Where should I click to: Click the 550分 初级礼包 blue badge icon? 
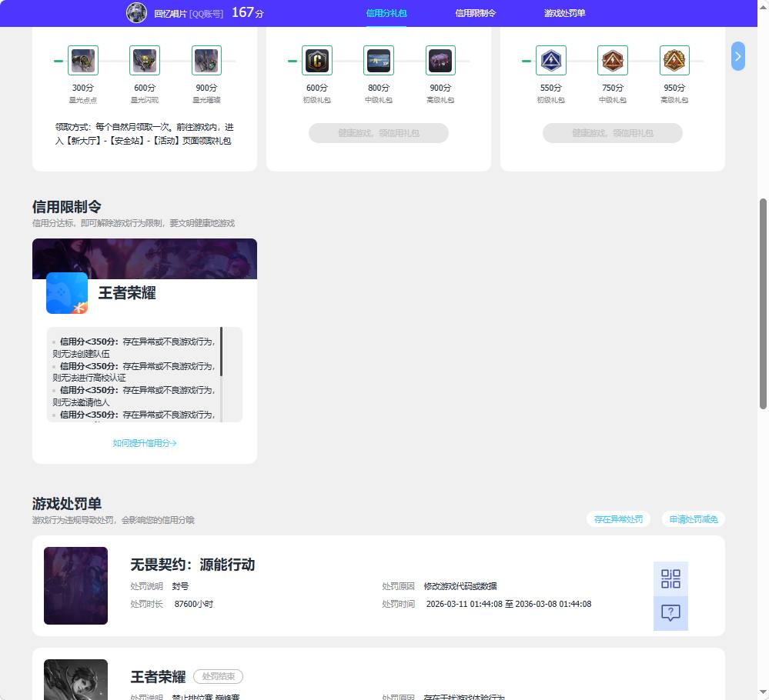(x=550, y=60)
